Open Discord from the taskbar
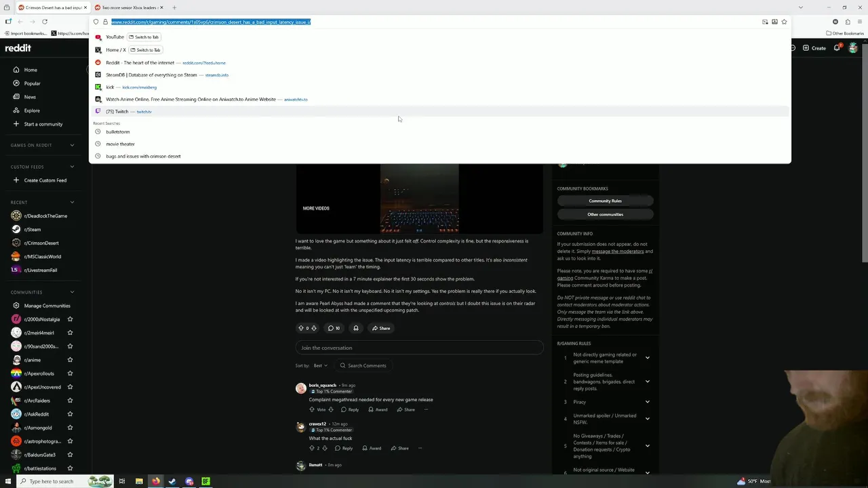This screenshot has width=868, height=488. [x=189, y=481]
